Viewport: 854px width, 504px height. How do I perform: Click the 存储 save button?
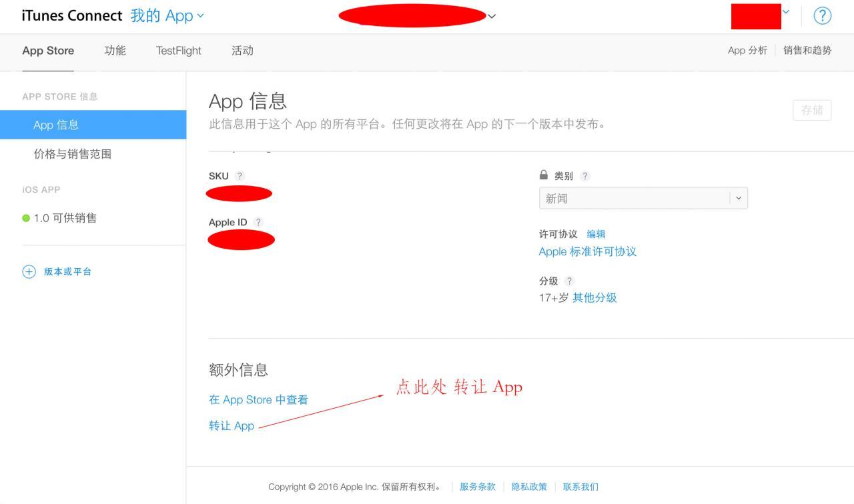[812, 110]
